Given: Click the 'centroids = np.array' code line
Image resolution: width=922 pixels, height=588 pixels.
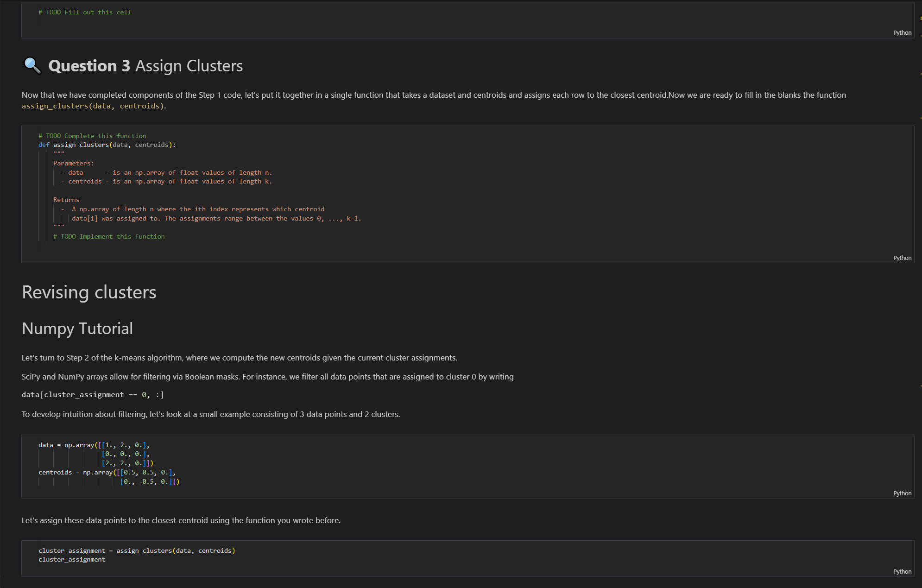Looking at the screenshot, I should pyautogui.click(x=107, y=473).
